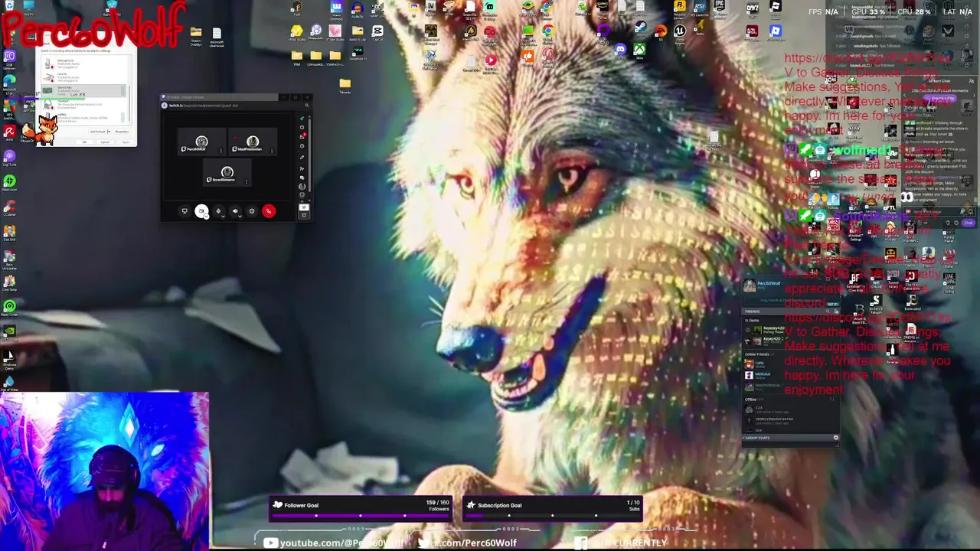
Task: Open Avira desktop icon
Action: point(9,133)
